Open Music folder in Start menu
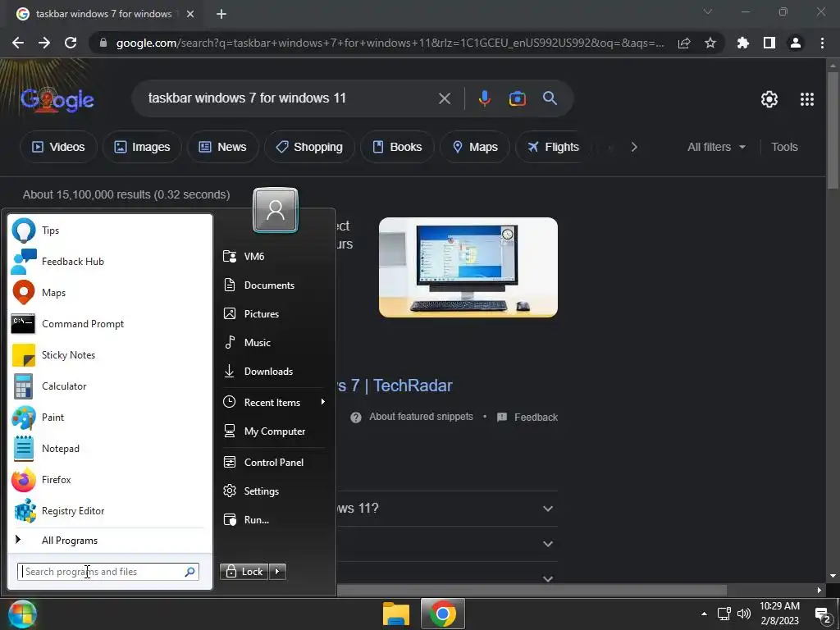This screenshot has height=630, width=840. point(274,342)
